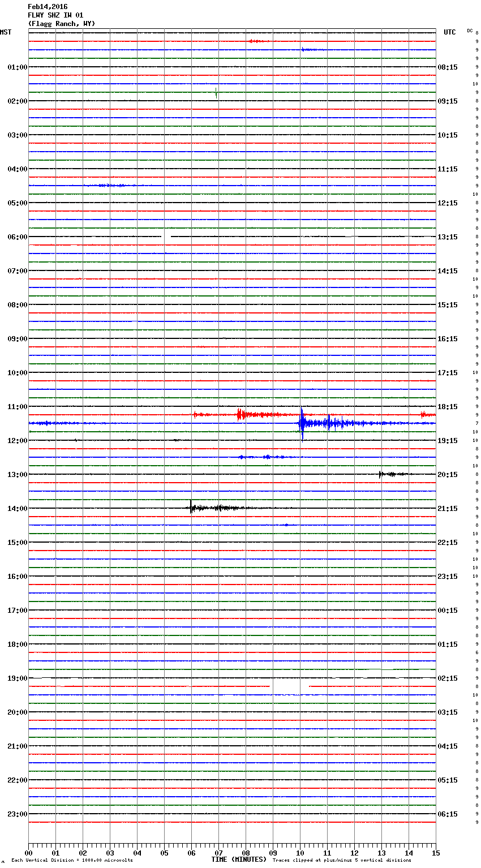Click the 13:15 UTC row label
Viewport: 481px width, 868px height.
448,237
